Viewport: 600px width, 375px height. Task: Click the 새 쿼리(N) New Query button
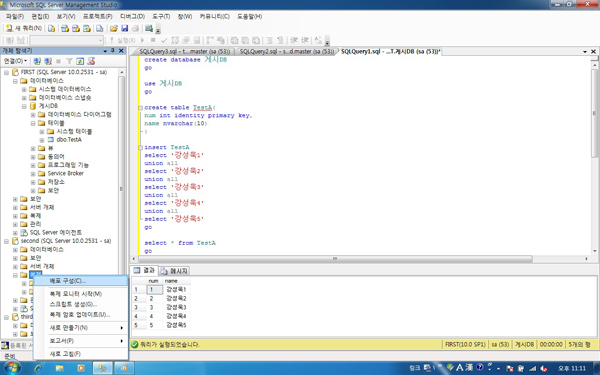click(24, 28)
